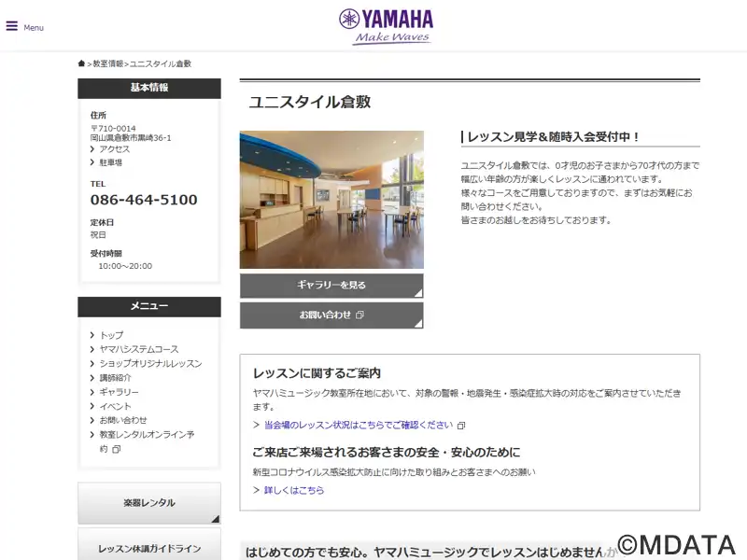Select ヤマハシステムコース in sidebar menu
The width and height of the screenshot is (747, 560).
click(139, 349)
